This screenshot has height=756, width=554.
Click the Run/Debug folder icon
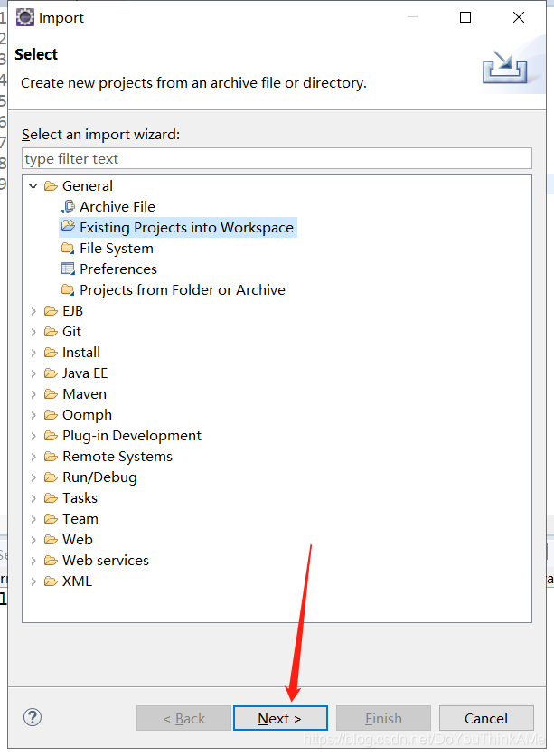coord(51,477)
